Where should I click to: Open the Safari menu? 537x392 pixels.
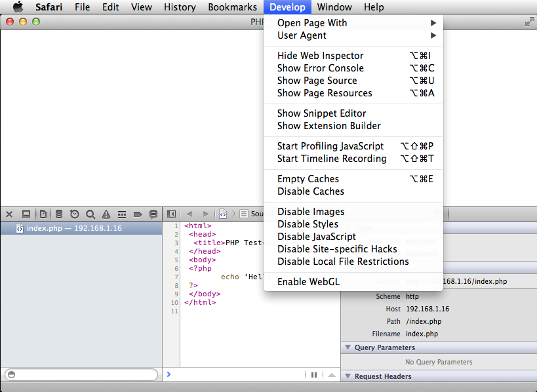[x=49, y=7]
